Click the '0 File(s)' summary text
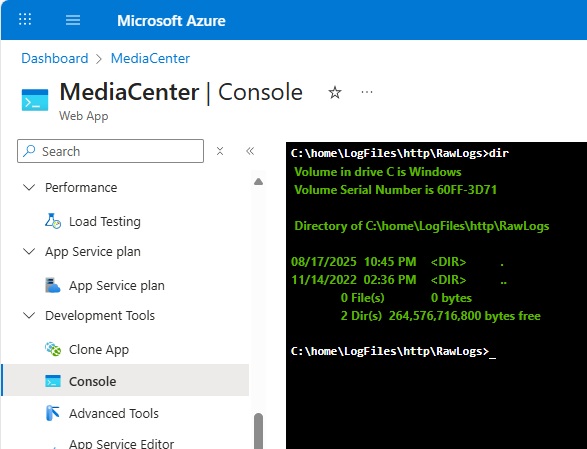Image resolution: width=587 pixels, height=449 pixels. pos(362,298)
